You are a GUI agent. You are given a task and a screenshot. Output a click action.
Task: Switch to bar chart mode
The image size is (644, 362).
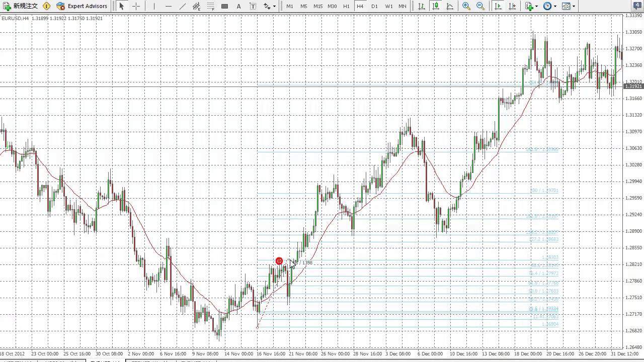click(421, 6)
